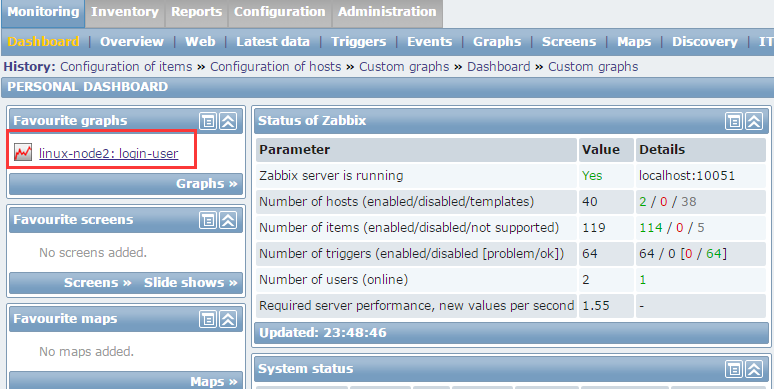Open the Maps » footer link
Screen dimensions: 774x389
[x=214, y=382]
